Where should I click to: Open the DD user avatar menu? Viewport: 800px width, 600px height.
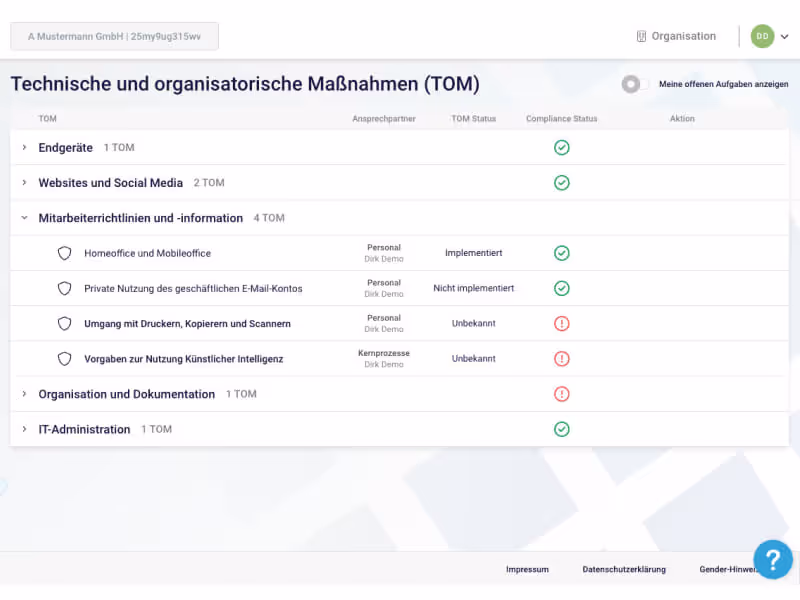pyautogui.click(x=762, y=36)
